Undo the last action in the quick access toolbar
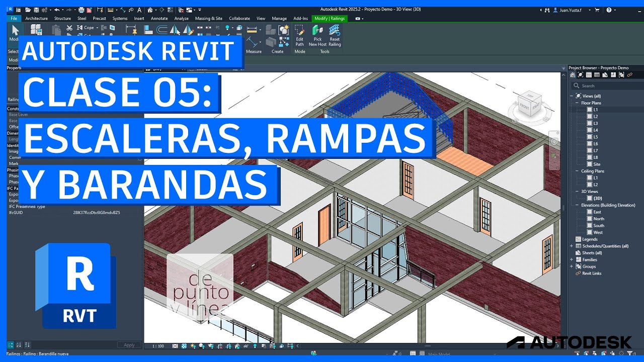The image size is (644, 362). 57,10
